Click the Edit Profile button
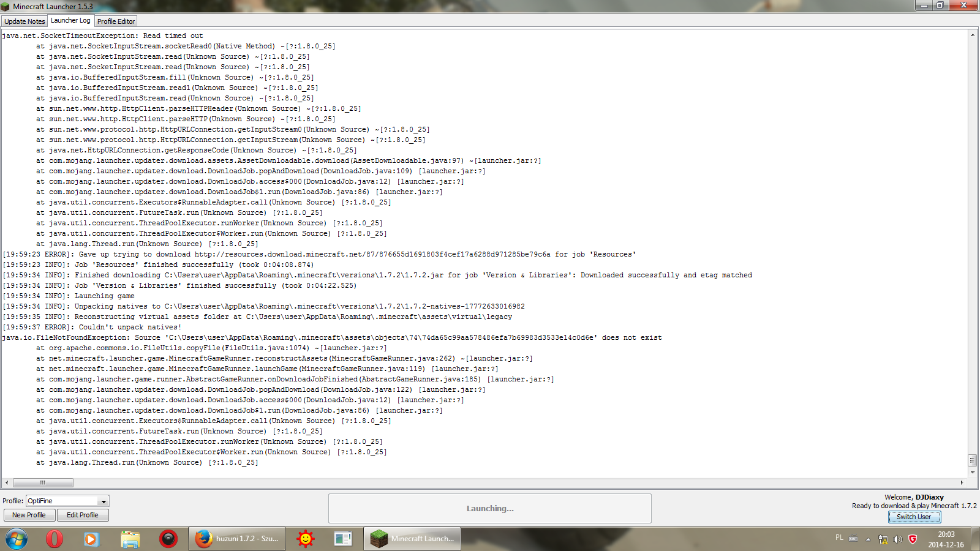980x551 pixels. pyautogui.click(x=82, y=515)
